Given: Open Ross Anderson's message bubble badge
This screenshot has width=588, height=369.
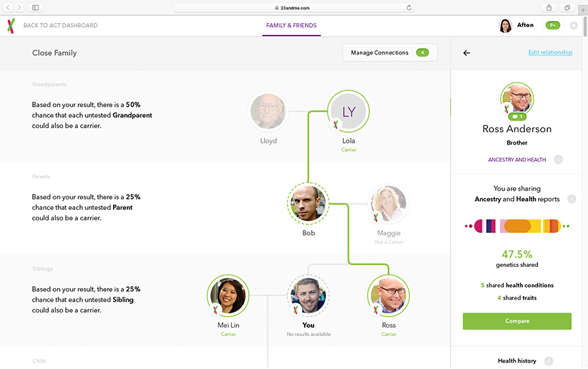Looking at the screenshot, I should coord(517,116).
